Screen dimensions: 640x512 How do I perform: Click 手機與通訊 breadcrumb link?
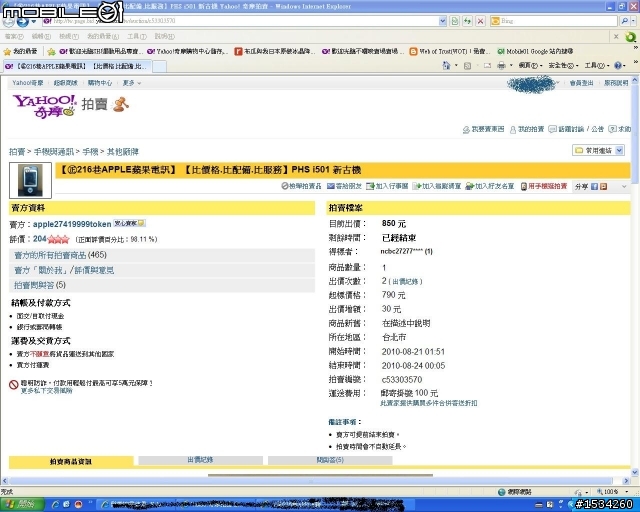(53, 152)
